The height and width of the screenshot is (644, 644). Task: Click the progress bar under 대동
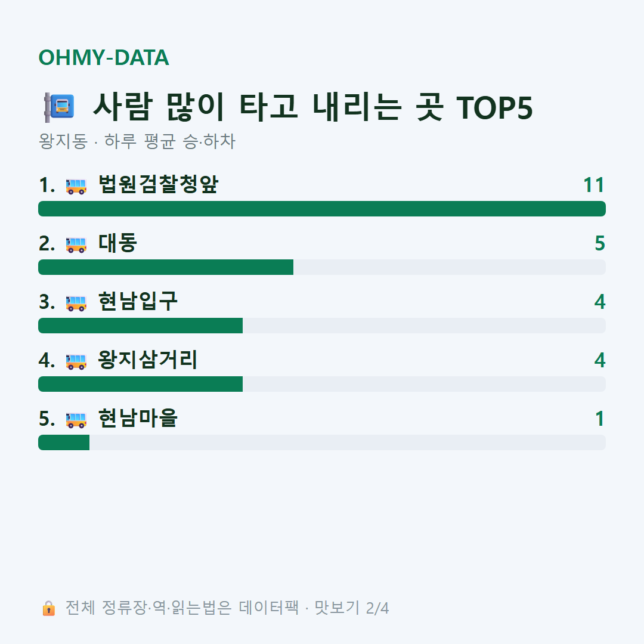(322, 267)
